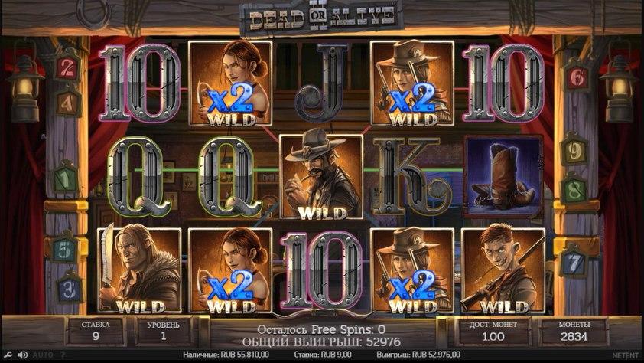Select payline 2 marker
The height and width of the screenshot is (363, 644).
point(67,68)
